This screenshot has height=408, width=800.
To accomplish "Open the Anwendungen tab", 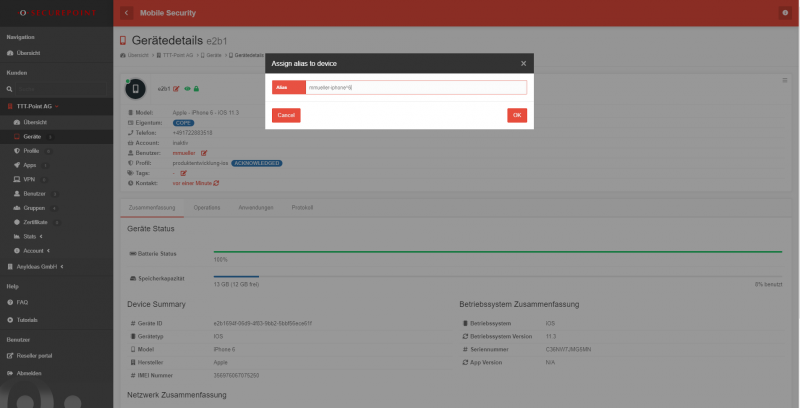I will [256, 206].
